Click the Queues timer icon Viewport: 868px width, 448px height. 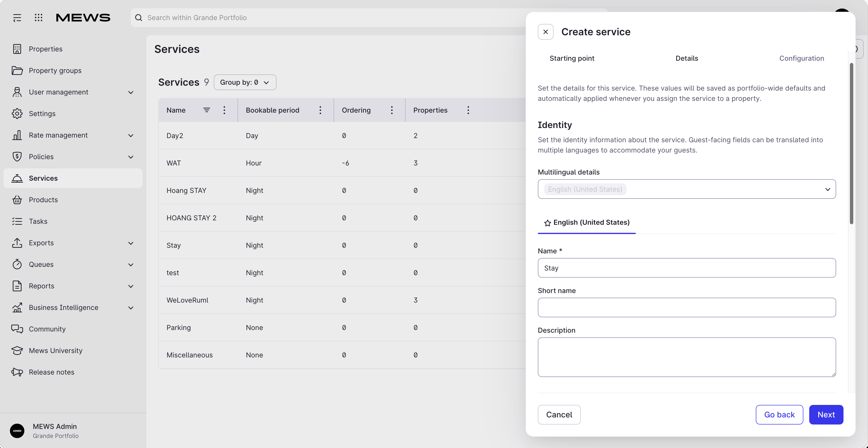pyautogui.click(x=17, y=264)
